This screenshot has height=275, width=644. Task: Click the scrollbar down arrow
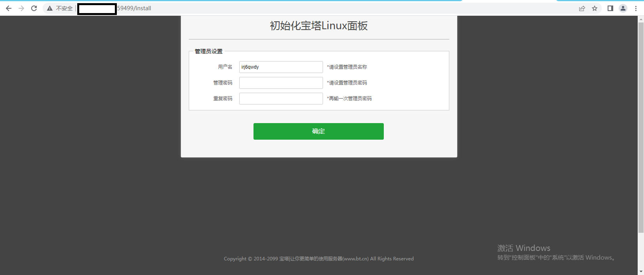click(x=640, y=271)
